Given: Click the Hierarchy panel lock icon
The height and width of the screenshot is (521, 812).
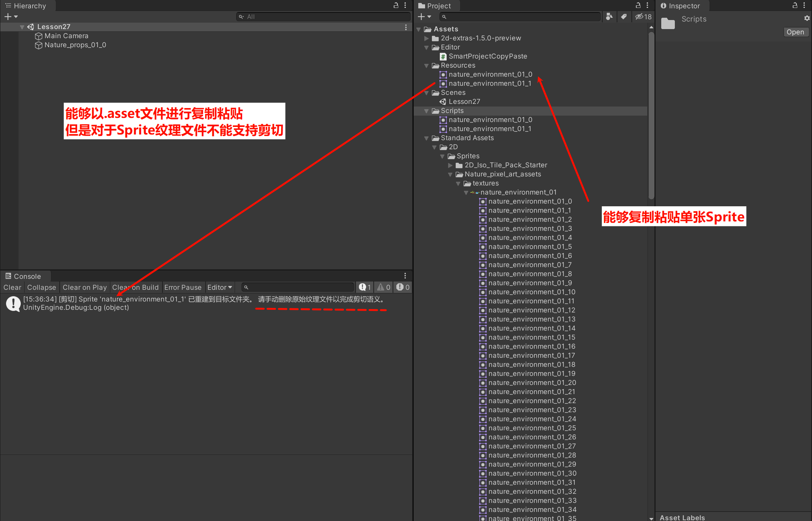Looking at the screenshot, I should pos(396,5).
